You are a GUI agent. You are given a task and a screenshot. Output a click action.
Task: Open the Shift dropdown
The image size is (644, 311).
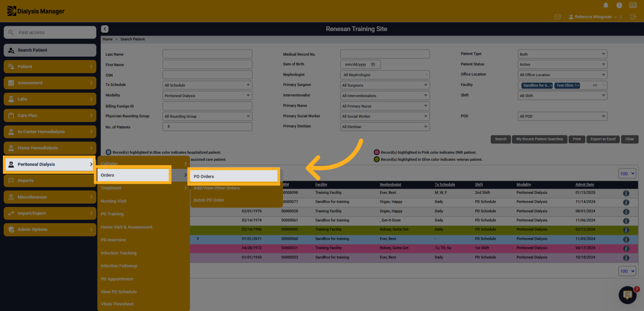[562, 96]
